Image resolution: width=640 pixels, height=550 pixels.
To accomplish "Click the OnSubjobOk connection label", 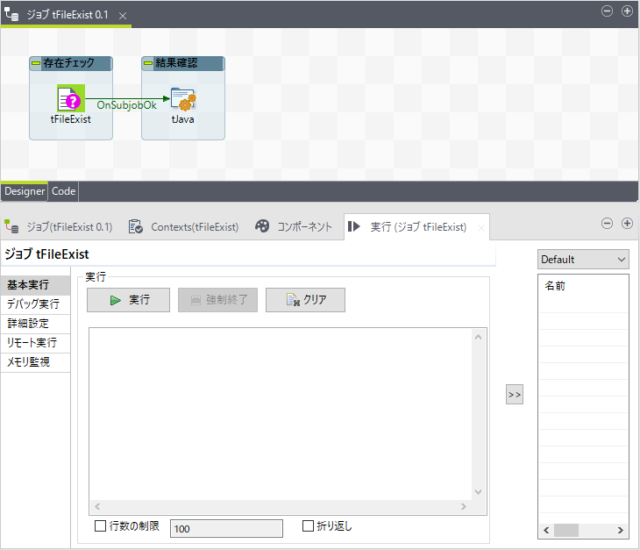I will [127, 105].
